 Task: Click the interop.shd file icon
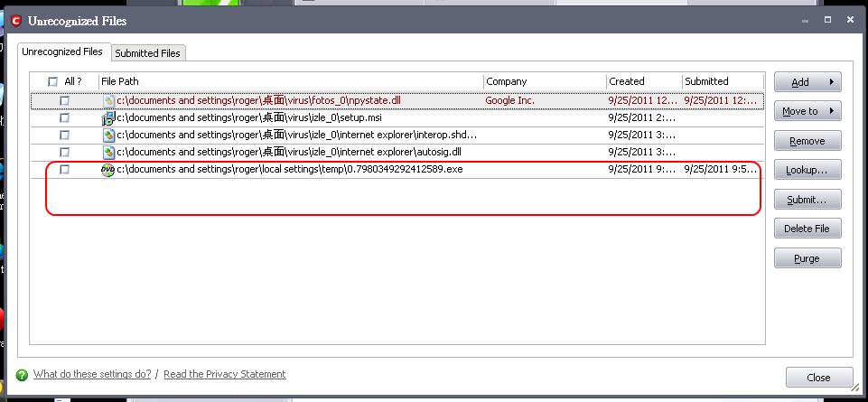108,135
